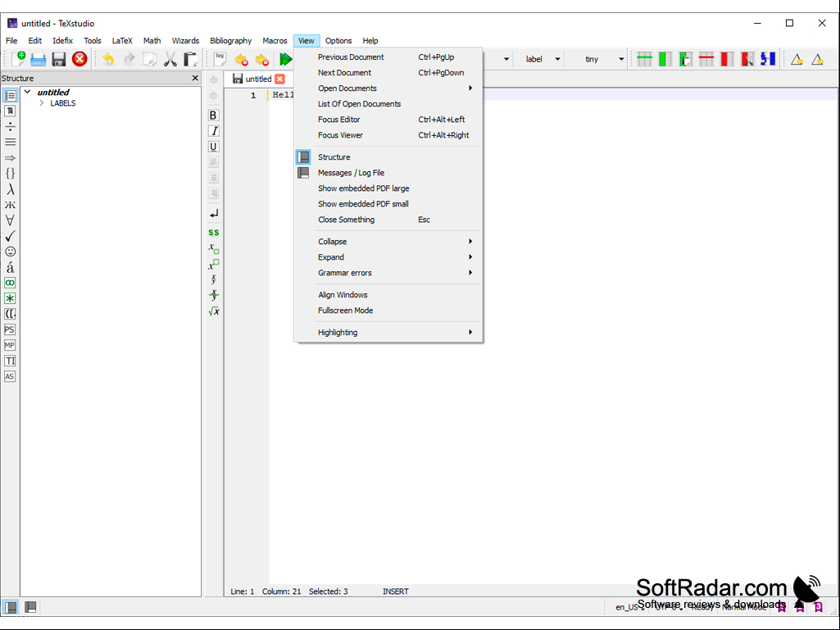The width and height of the screenshot is (840, 630).
Task: Paste from clipboard using the toolbar icon
Action: pos(191,59)
